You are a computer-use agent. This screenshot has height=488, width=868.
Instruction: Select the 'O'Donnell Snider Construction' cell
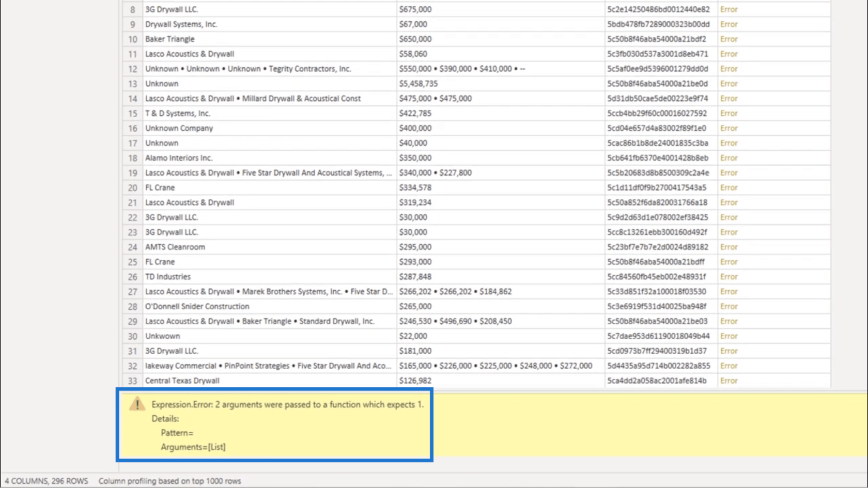270,306
